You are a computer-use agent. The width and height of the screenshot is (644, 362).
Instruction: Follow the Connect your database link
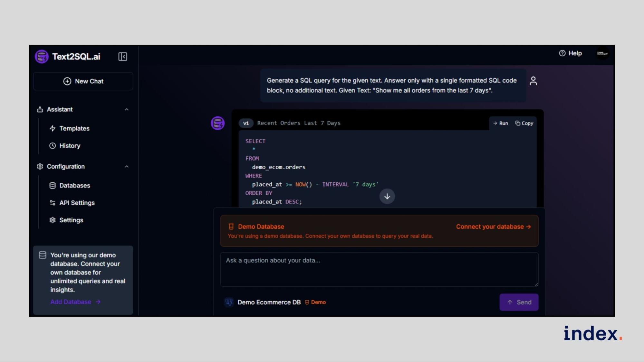(493, 227)
